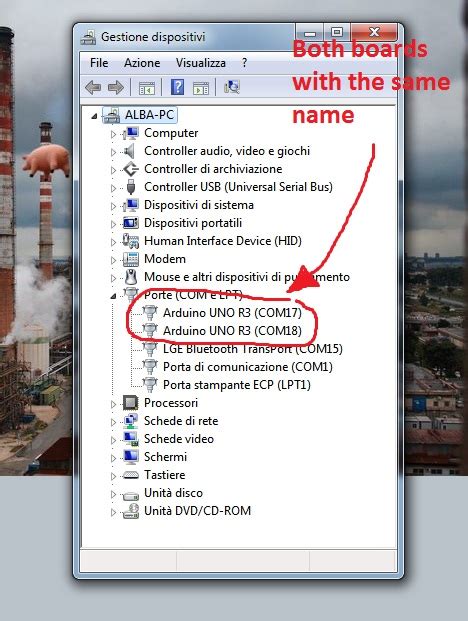Click the Schede di rete icon
The width and height of the screenshot is (468, 621).
(131, 421)
